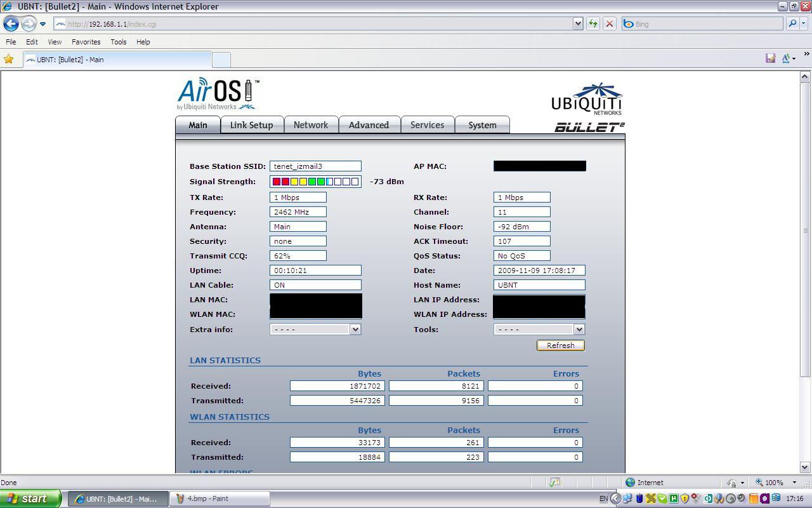
Task: Click the purple square tray icon
Action: click(764, 498)
